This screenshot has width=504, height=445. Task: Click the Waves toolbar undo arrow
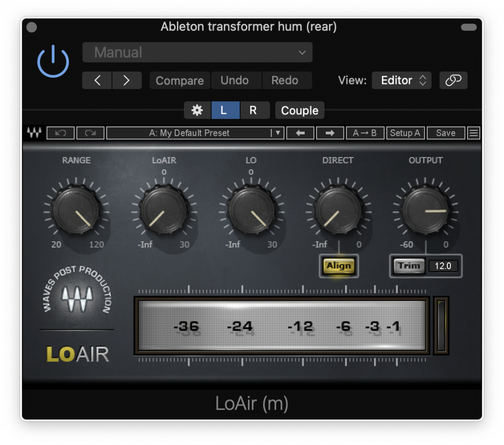61,133
